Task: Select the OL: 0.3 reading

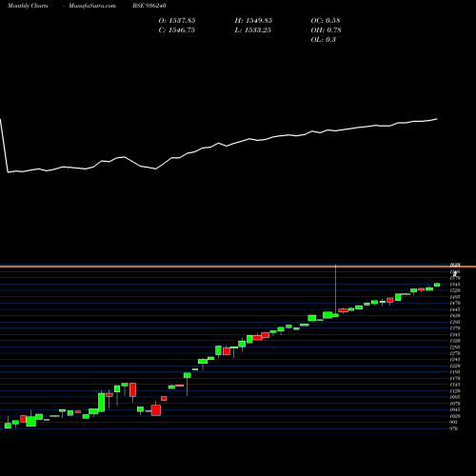Action: pos(323,40)
